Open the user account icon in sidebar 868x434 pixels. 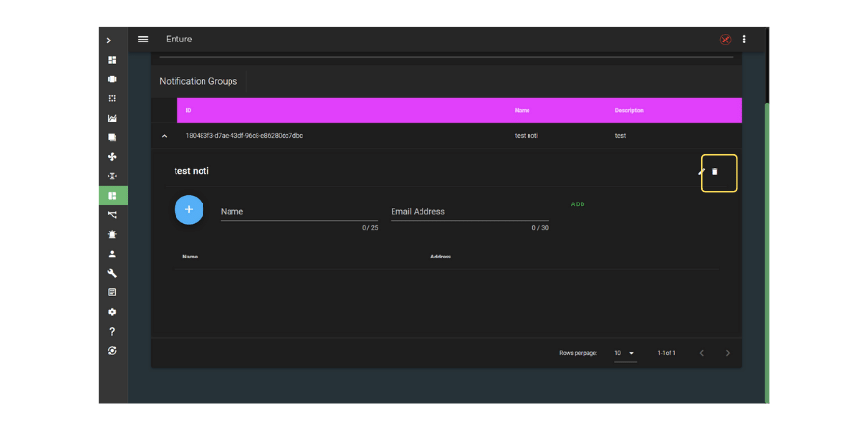112,254
